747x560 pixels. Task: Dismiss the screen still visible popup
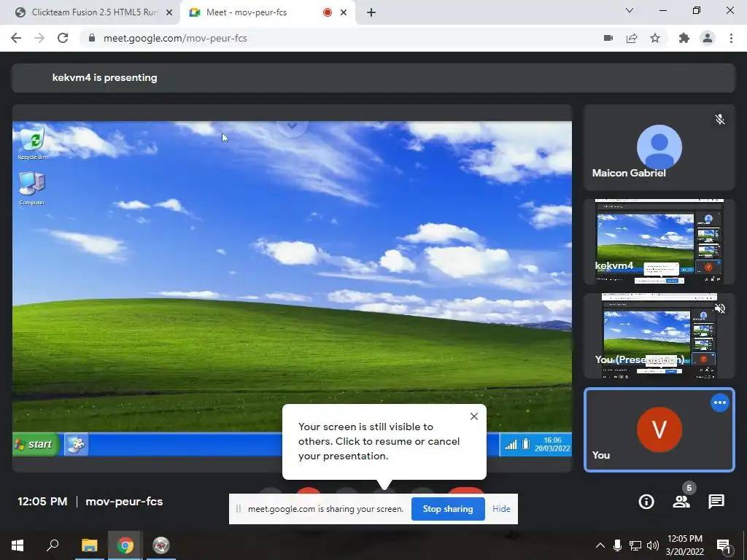tap(473, 416)
